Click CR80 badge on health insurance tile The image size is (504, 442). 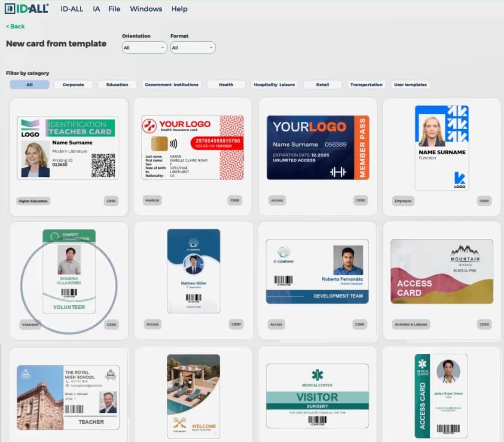[235, 200]
